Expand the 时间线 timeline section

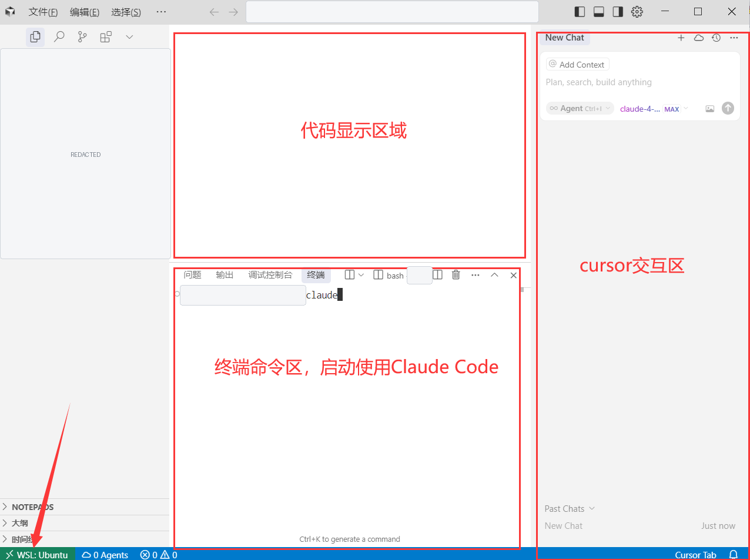[x=85, y=539]
